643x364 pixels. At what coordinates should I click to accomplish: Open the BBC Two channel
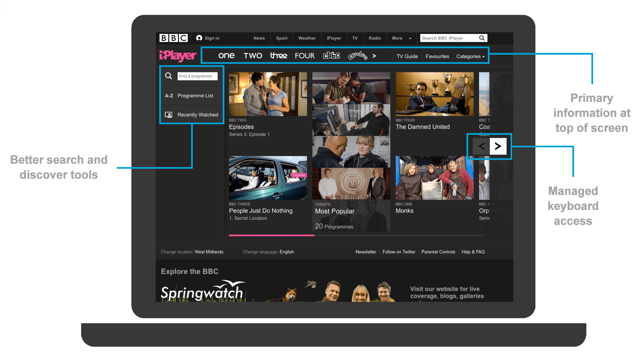(x=253, y=55)
